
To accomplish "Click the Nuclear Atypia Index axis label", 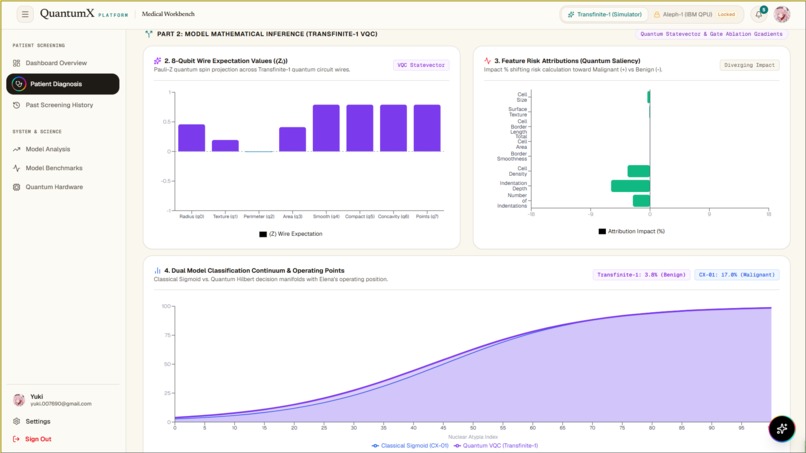I will click(x=473, y=437).
